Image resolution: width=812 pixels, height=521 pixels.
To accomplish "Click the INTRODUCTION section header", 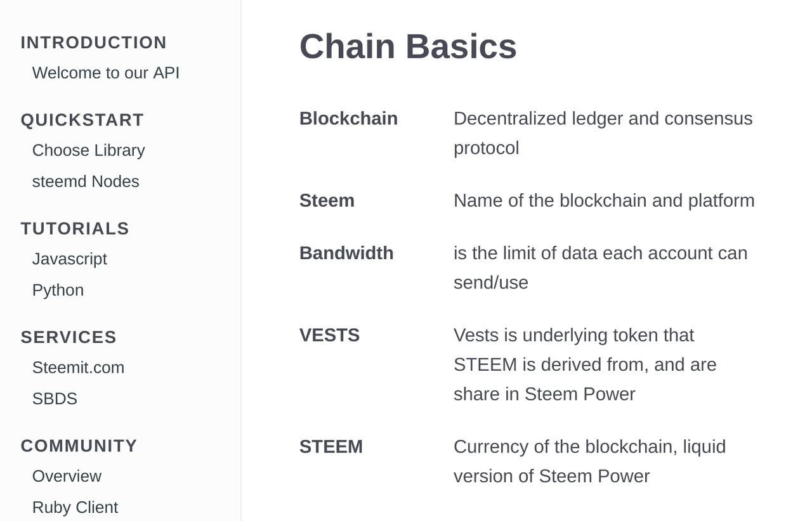I will click(x=93, y=42).
